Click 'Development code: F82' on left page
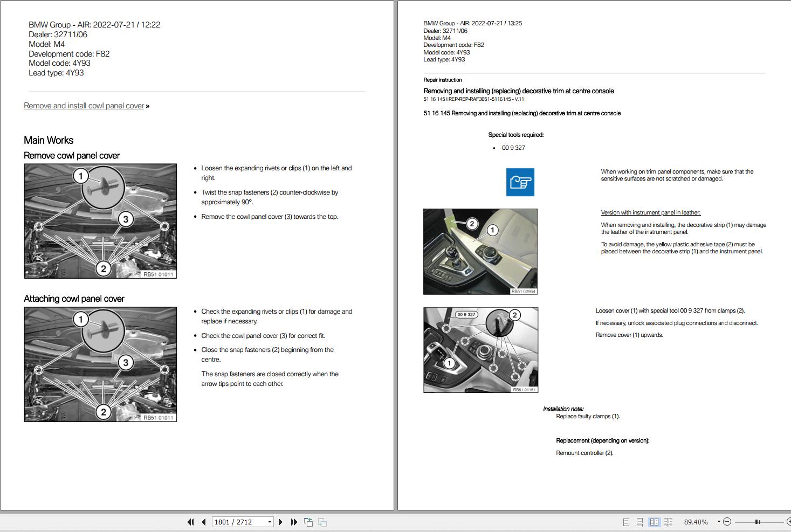 tap(69, 54)
